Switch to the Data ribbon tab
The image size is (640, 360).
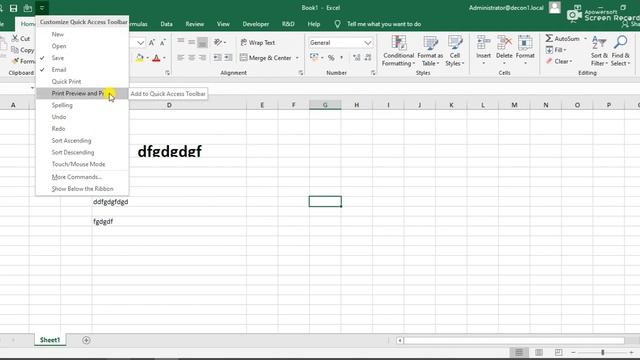(x=167, y=24)
